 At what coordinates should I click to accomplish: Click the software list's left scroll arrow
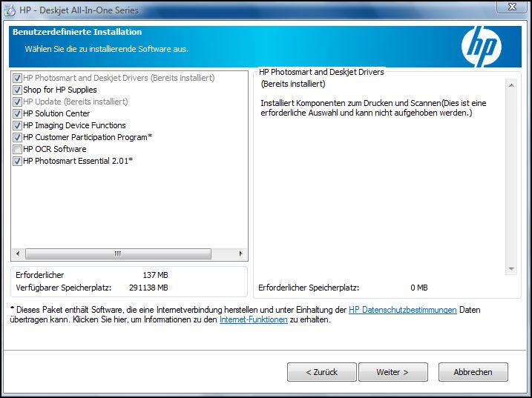tap(18, 253)
